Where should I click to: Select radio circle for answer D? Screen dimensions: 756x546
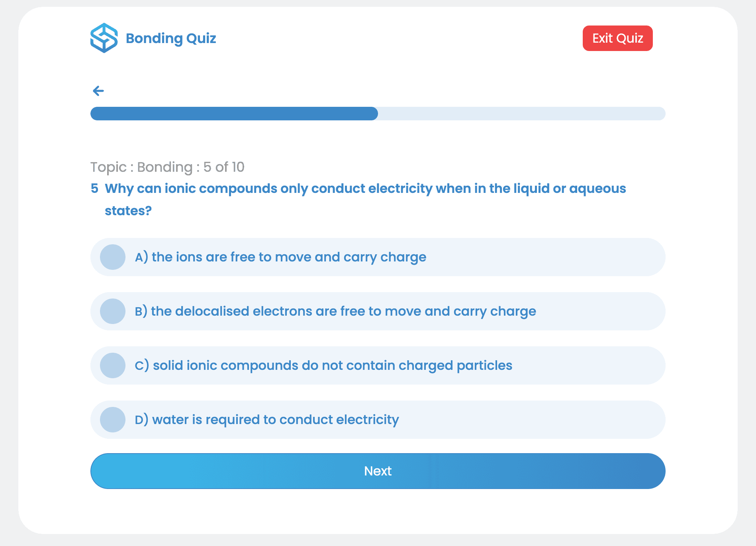[113, 420]
